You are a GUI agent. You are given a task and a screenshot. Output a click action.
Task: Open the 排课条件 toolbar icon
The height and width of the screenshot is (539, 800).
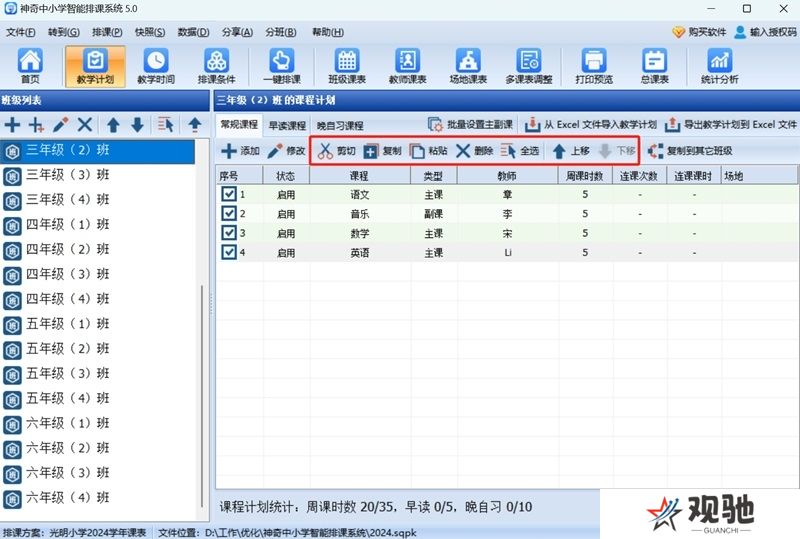click(x=216, y=66)
